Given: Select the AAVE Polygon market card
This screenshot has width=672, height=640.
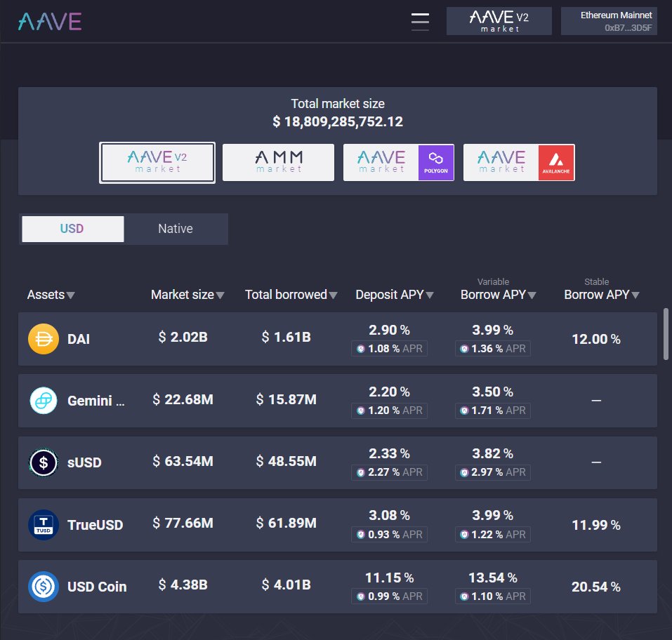Looking at the screenshot, I should coord(399,162).
